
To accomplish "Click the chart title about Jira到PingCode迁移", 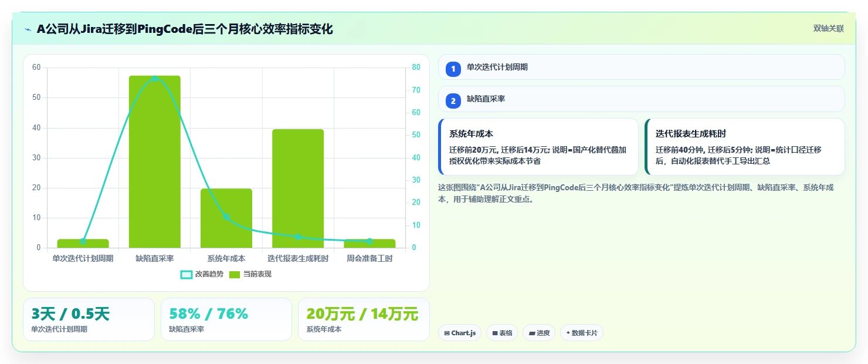I will pos(185,29).
